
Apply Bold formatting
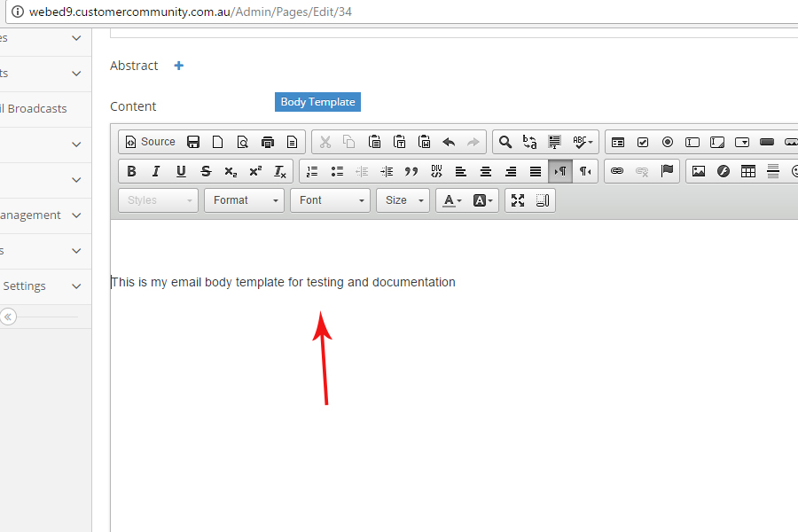point(132,171)
